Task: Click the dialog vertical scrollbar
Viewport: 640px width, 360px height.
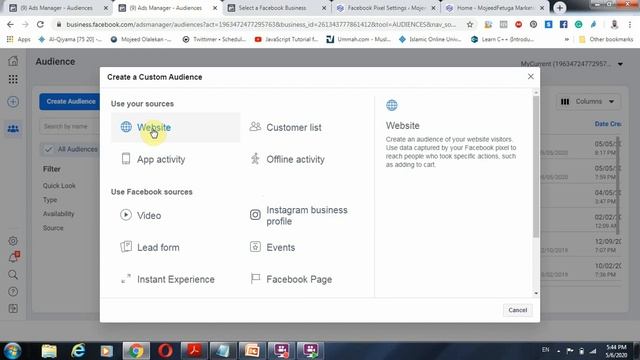Action: (536, 167)
